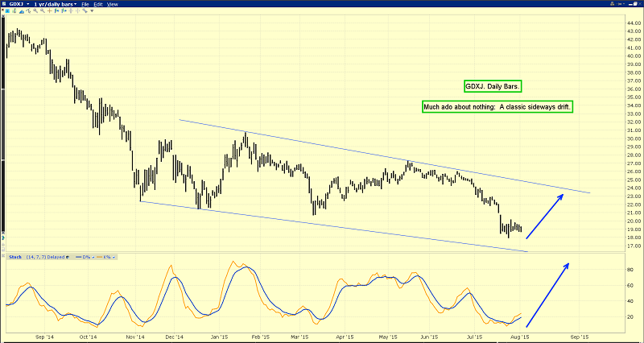Select the 'GDXJ. Daily Bars.' annotation box

click(493, 86)
